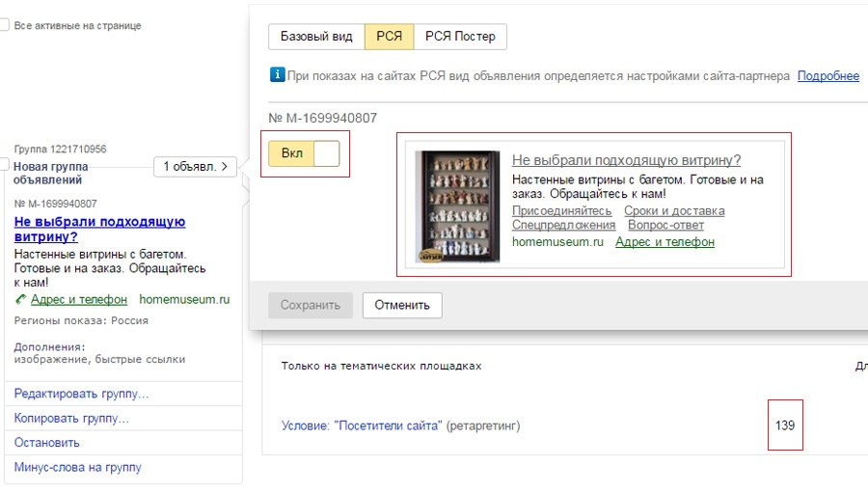Tick the checkbox next to Новая группа объявлений
This screenshot has height=493, width=868.
click(4, 166)
